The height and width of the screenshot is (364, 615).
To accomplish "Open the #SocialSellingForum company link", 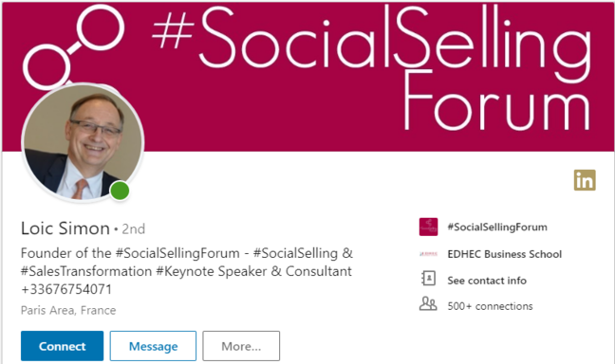I will [497, 227].
